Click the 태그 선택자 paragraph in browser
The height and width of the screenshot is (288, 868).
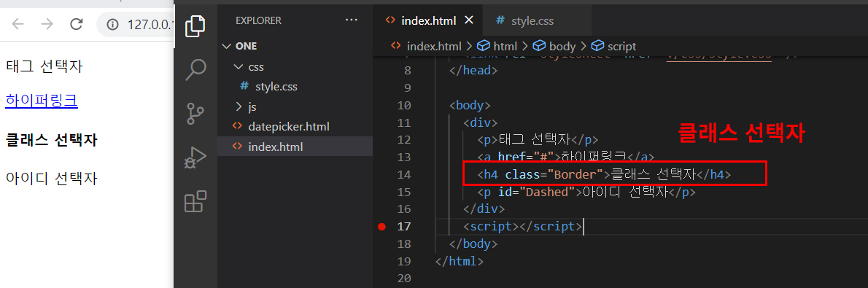click(x=44, y=66)
